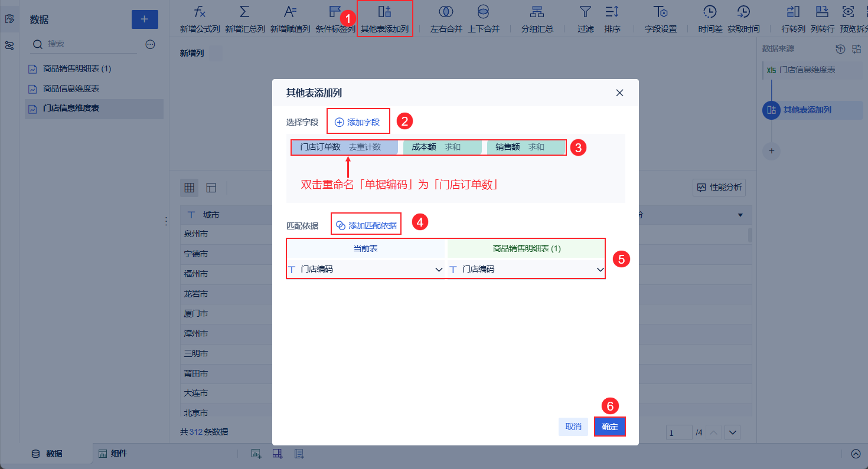Go to next page with down arrow

pos(733,432)
